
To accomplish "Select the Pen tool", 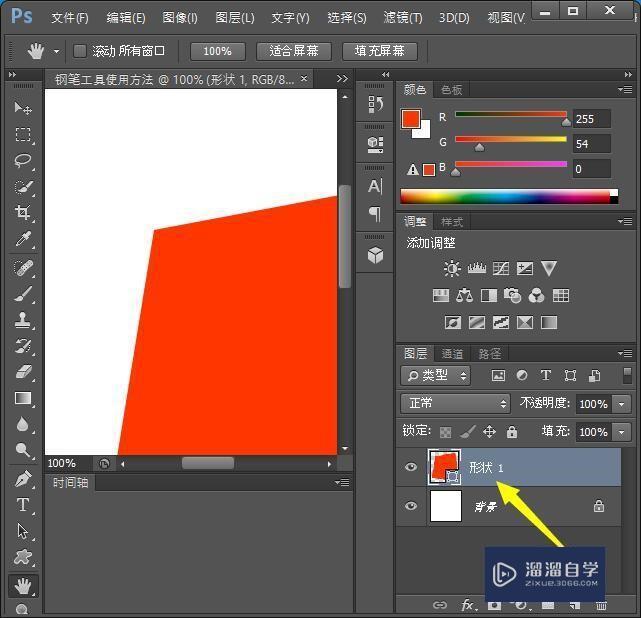I will click(x=23, y=479).
